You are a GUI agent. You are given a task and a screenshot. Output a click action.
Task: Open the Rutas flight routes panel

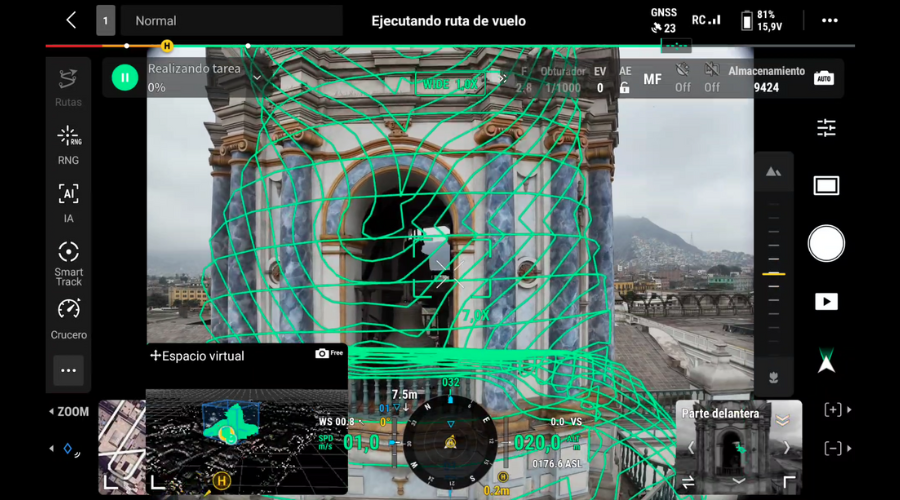68,86
